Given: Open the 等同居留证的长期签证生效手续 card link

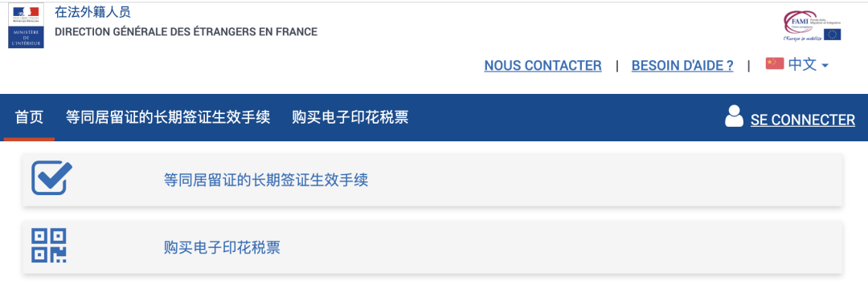Looking at the screenshot, I should coord(266,180).
